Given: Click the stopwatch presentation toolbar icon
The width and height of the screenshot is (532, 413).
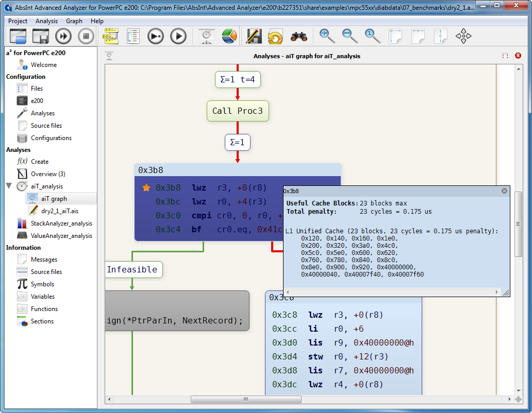Looking at the screenshot, I should [x=207, y=36].
